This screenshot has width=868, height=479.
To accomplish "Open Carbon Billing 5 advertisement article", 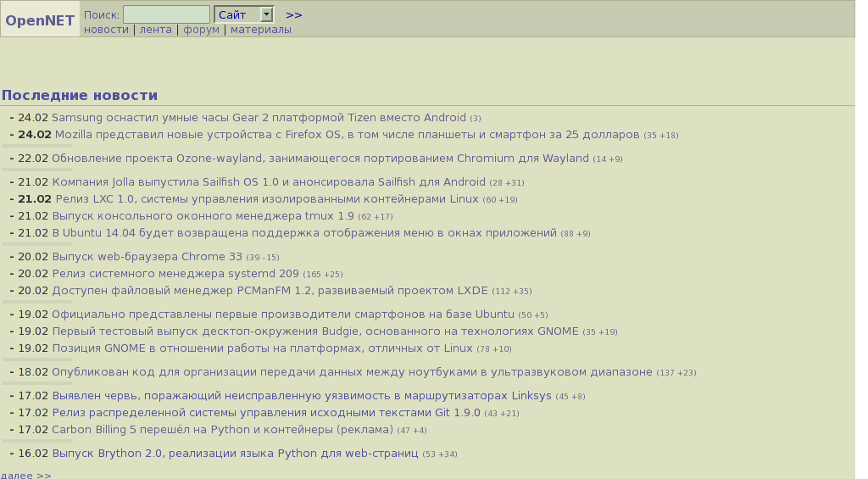I will click(x=223, y=430).
